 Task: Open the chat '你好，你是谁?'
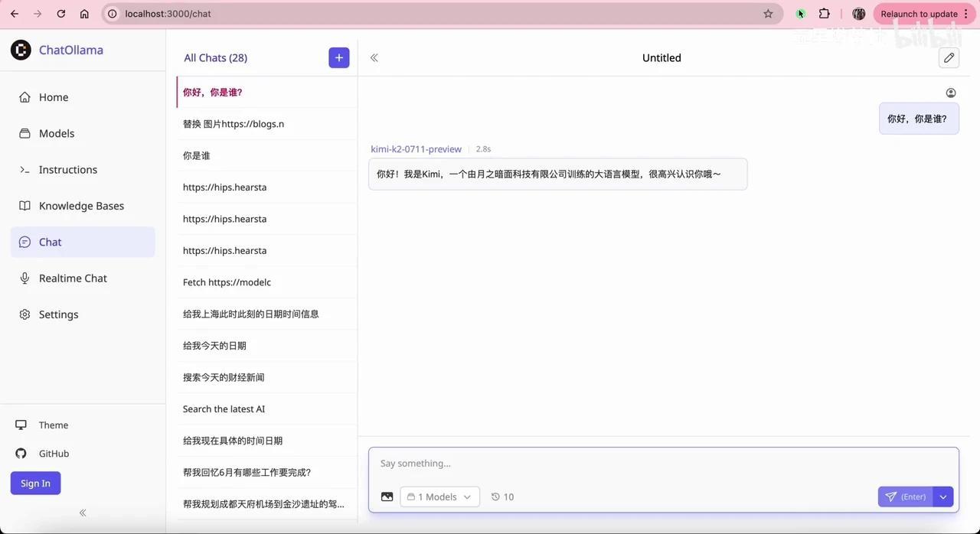pyautogui.click(x=266, y=92)
